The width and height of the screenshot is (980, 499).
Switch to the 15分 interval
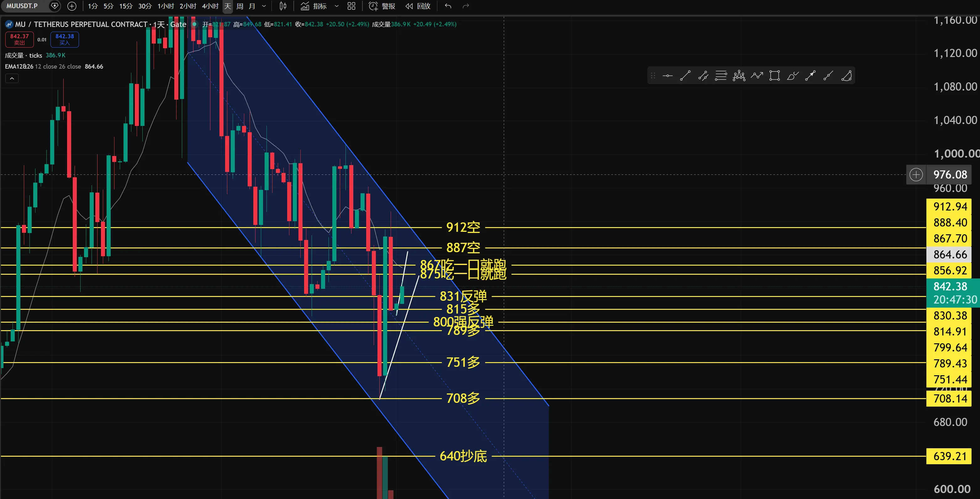(x=126, y=6)
